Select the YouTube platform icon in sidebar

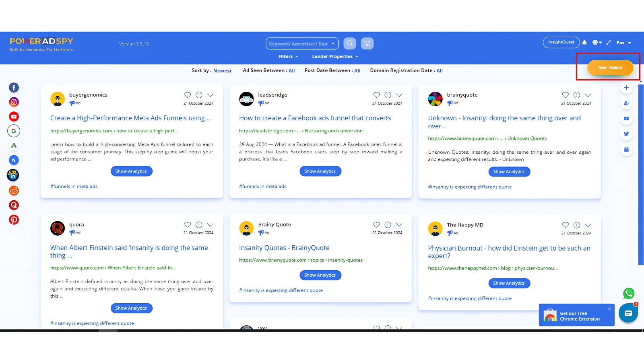[x=14, y=117]
